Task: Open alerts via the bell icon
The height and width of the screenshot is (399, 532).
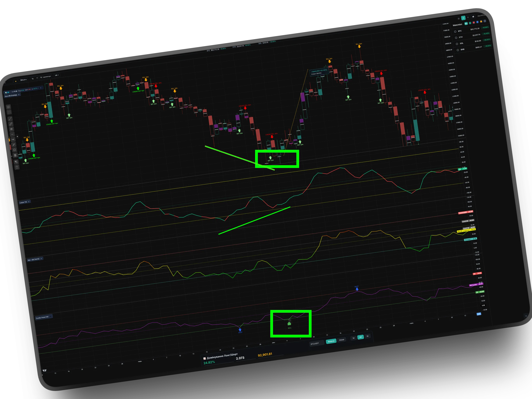Action: pyautogui.click(x=468, y=17)
